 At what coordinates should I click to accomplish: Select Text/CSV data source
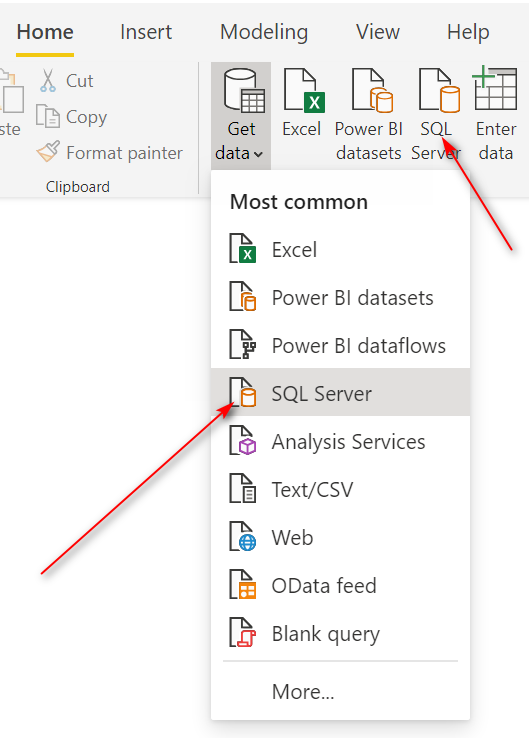coord(340,489)
